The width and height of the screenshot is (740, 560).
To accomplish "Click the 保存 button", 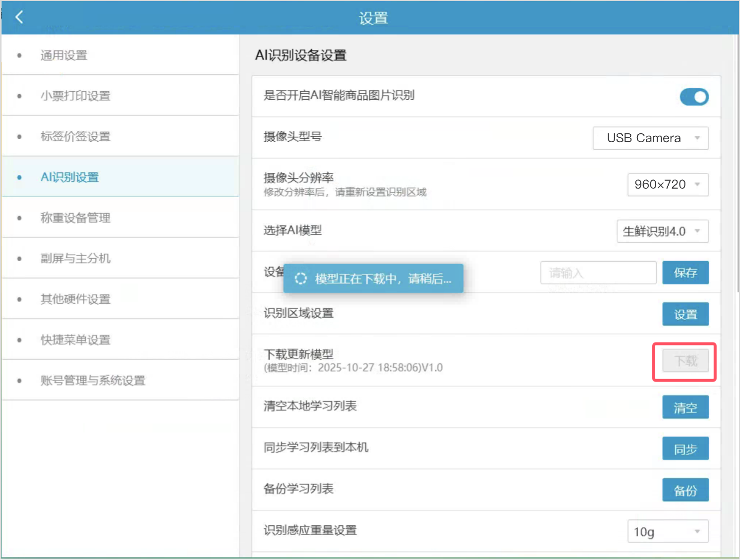I will pyautogui.click(x=685, y=273).
